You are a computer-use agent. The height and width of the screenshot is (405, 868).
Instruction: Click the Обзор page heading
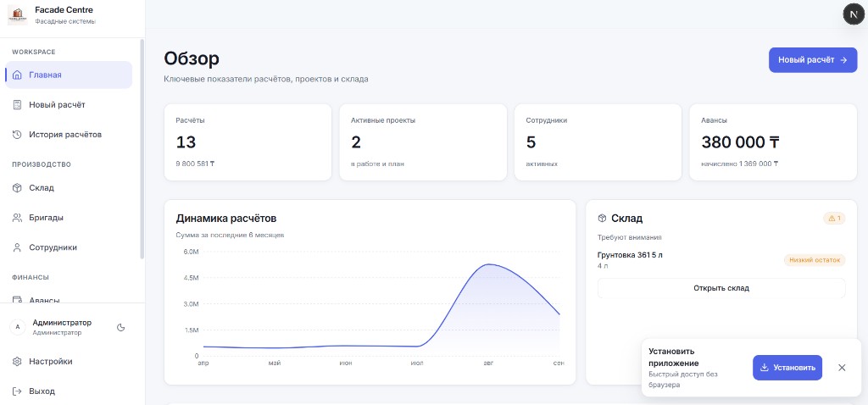click(x=192, y=58)
